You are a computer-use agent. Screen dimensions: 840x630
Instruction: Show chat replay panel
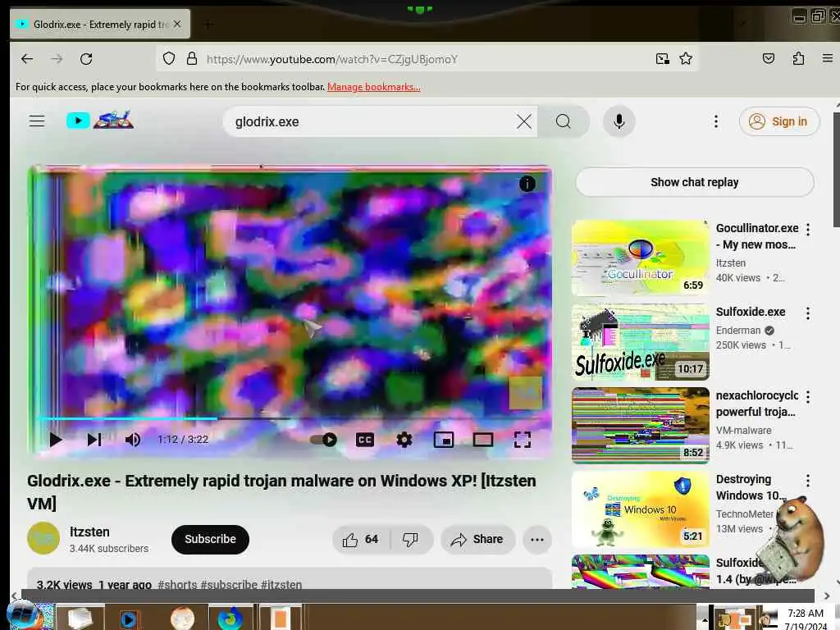[x=694, y=182]
